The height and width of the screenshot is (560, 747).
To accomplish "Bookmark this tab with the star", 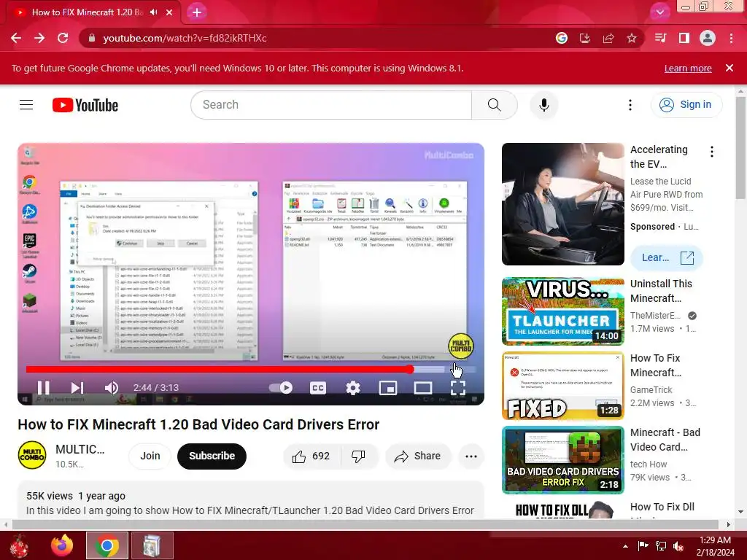I will (x=632, y=38).
